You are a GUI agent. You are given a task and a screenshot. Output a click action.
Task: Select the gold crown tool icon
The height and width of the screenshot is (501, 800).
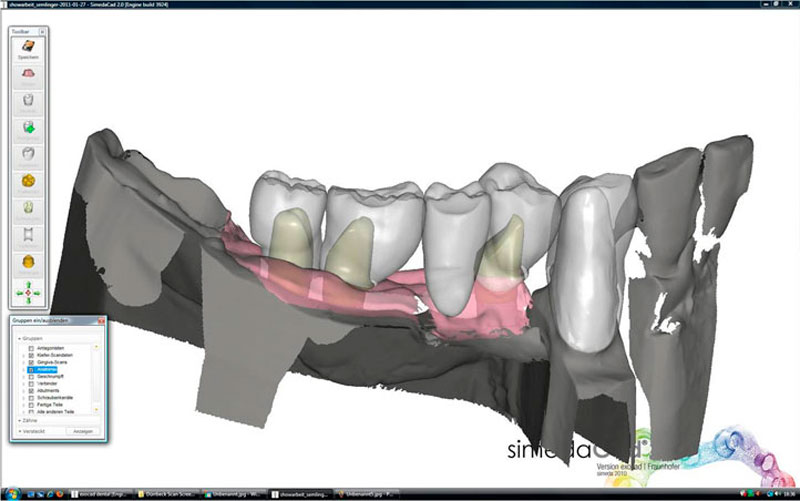(x=28, y=181)
